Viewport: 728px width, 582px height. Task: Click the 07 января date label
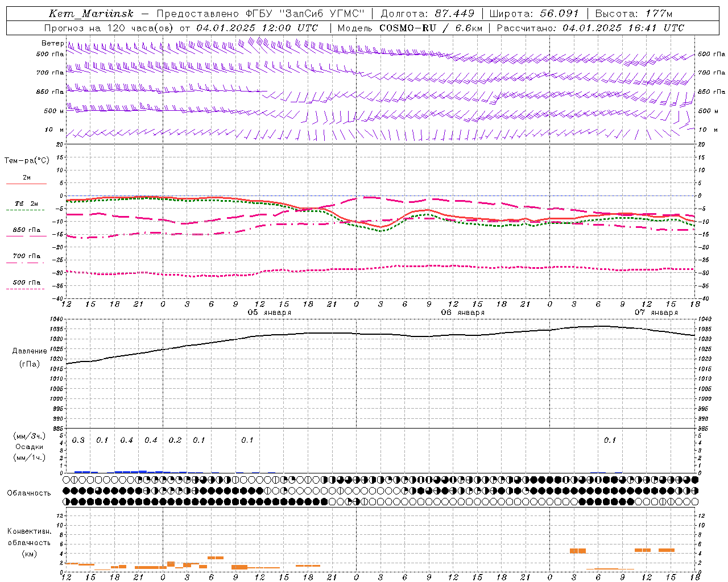click(656, 313)
